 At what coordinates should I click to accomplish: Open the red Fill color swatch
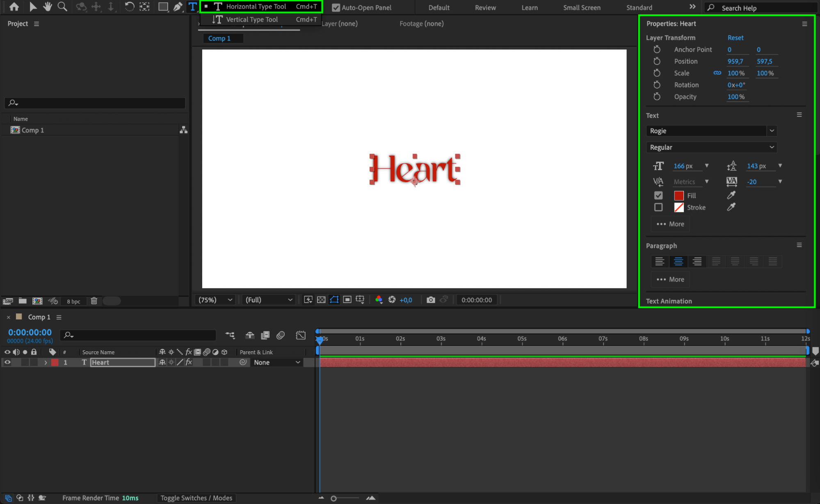(x=679, y=196)
